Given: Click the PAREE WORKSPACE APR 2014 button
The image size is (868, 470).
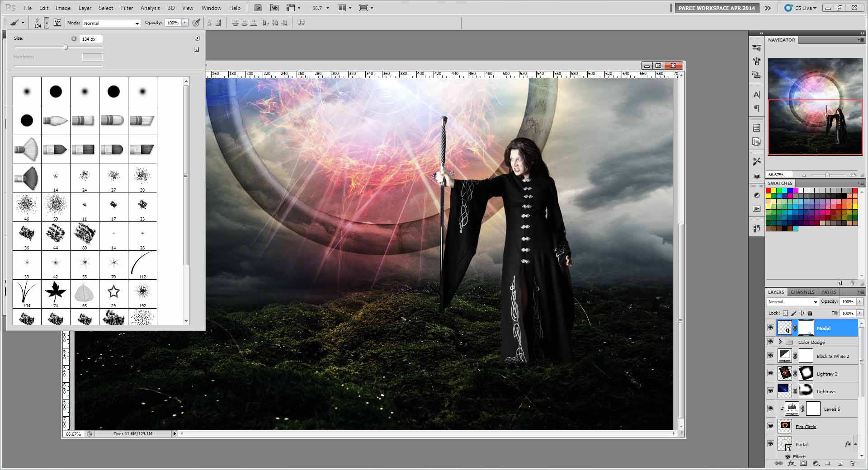Looking at the screenshot, I should [x=716, y=8].
